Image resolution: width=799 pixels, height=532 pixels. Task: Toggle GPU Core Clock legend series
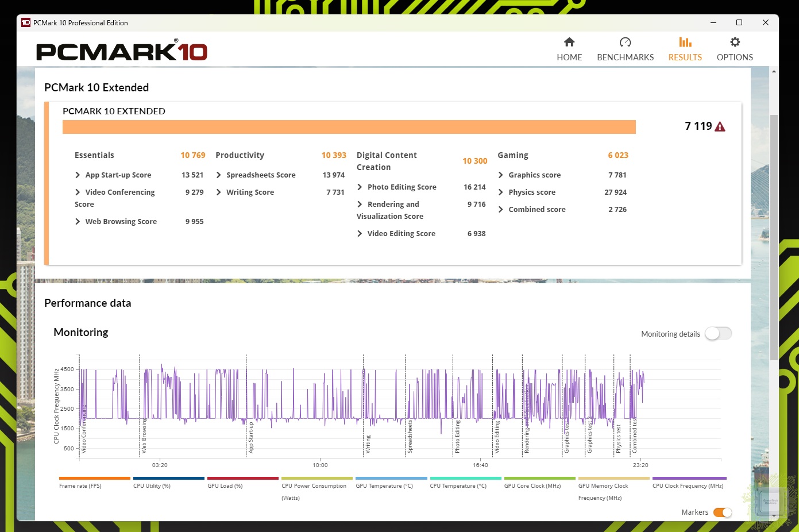click(x=539, y=483)
